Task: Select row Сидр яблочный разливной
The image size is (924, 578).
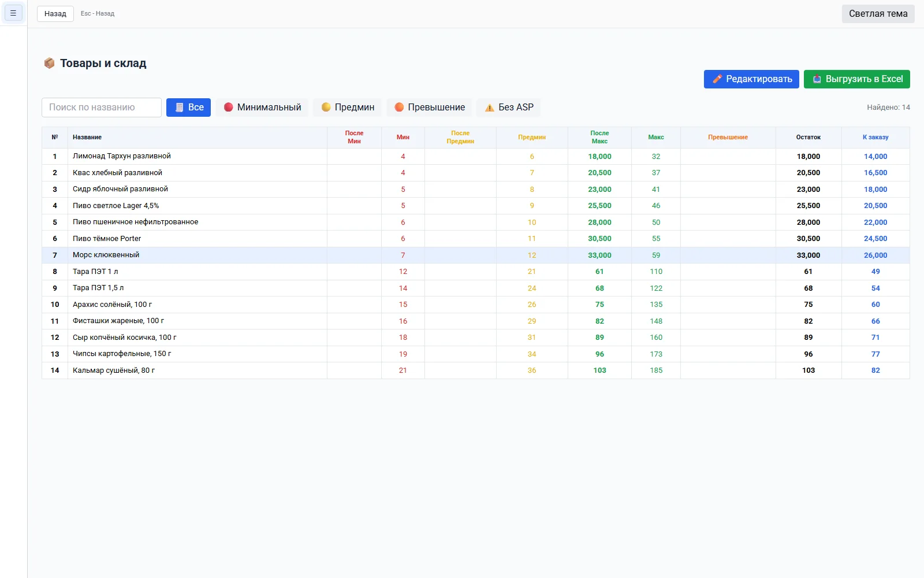Action: click(x=475, y=190)
